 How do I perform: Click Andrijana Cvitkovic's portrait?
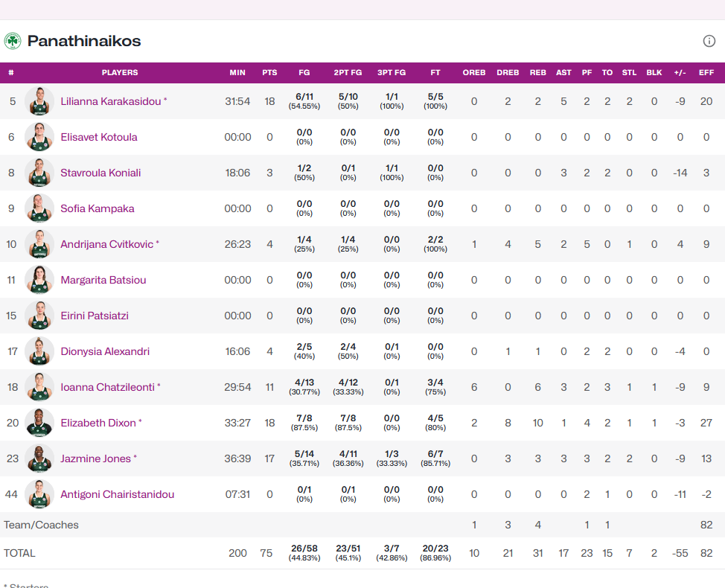click(39, 244)
